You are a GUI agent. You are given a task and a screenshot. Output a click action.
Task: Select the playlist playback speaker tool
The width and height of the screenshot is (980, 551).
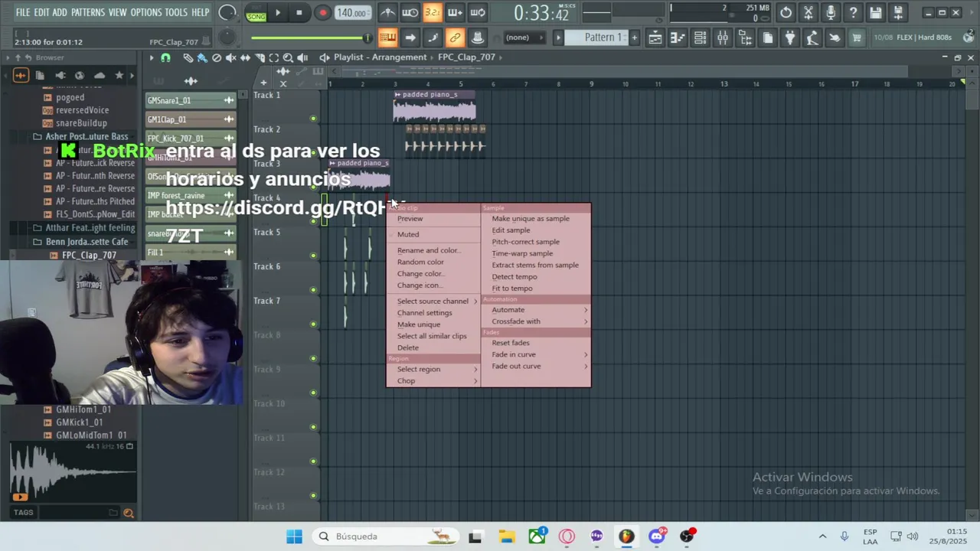click(x=302, y=57)
